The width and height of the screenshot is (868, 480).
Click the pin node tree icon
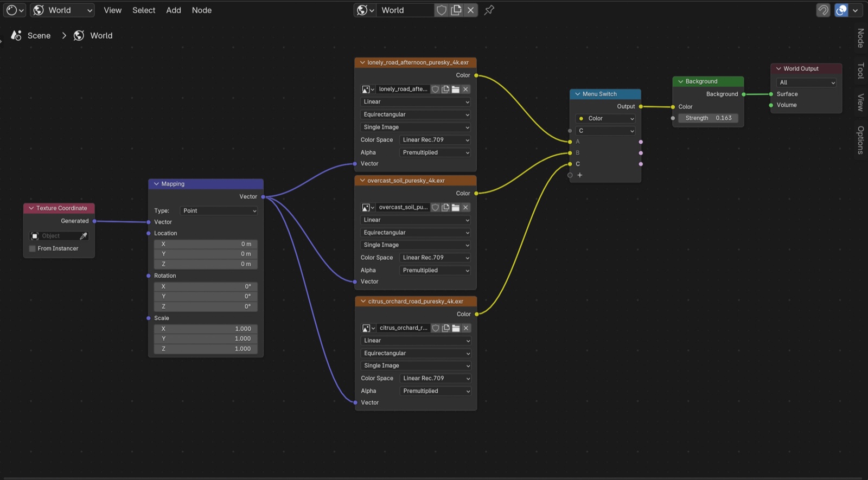(x=489, y=10)
